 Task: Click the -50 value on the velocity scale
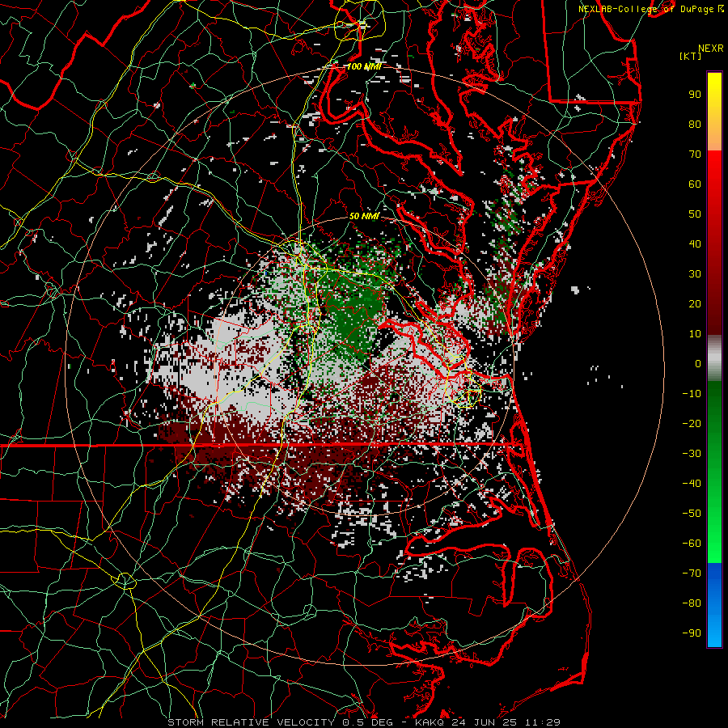[692, 514]
